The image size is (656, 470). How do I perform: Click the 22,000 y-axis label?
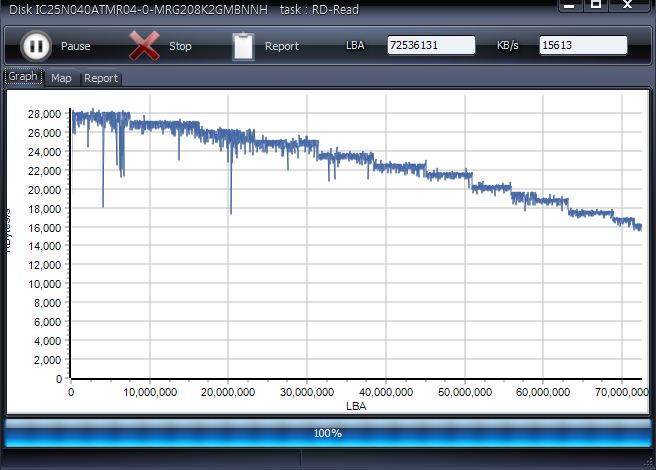tap(45, 171)
